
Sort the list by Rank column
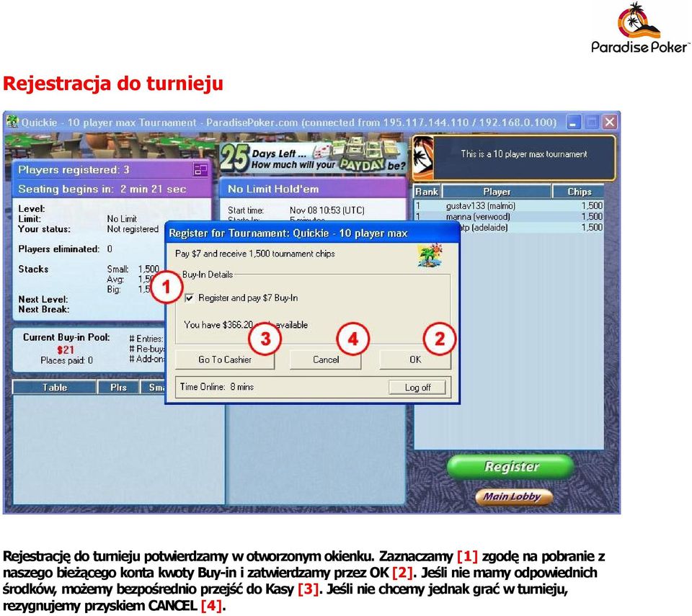(x=427, y=192)
